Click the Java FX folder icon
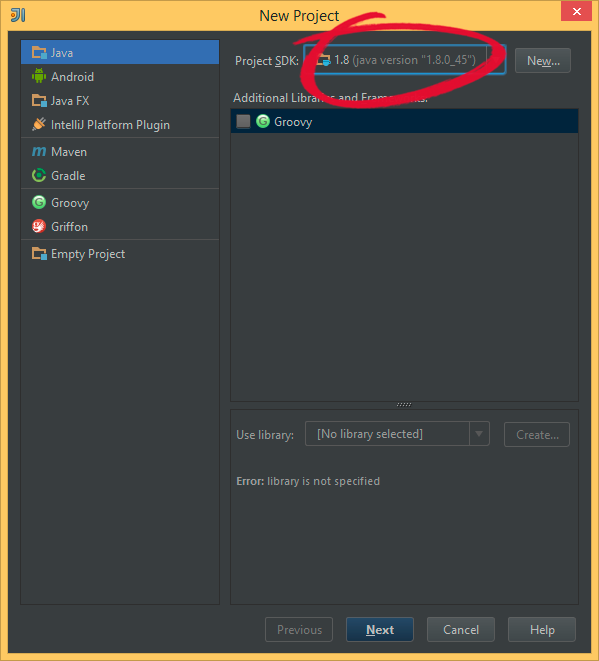This screenshot has width=599, height=661. pyautogui.click(x=39, y=100)
